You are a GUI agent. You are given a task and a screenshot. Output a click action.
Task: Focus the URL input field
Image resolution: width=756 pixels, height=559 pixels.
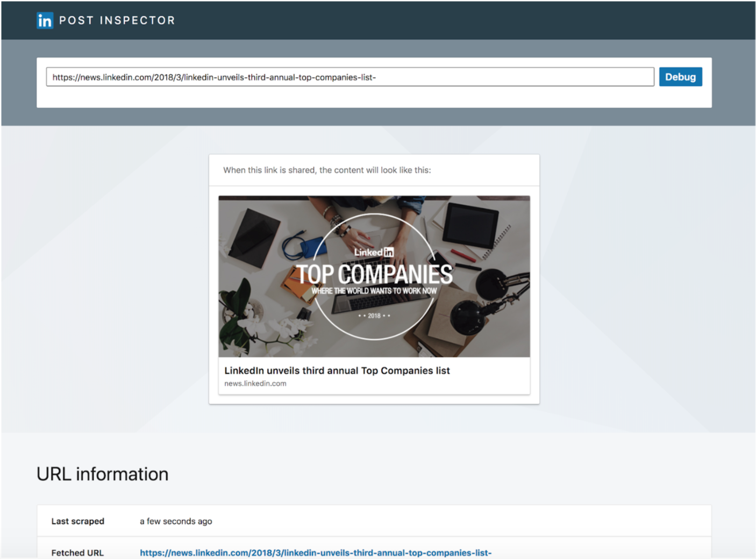[x=350, y=77]
